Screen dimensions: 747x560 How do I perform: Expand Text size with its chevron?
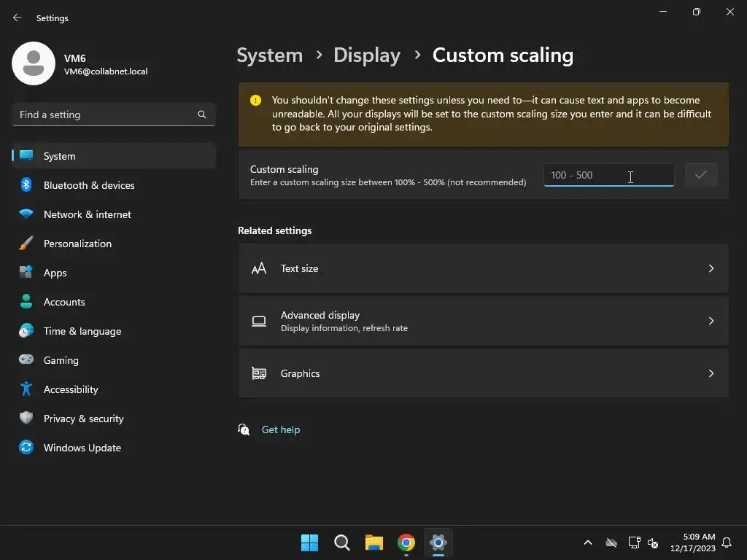(x=711, y=268)
